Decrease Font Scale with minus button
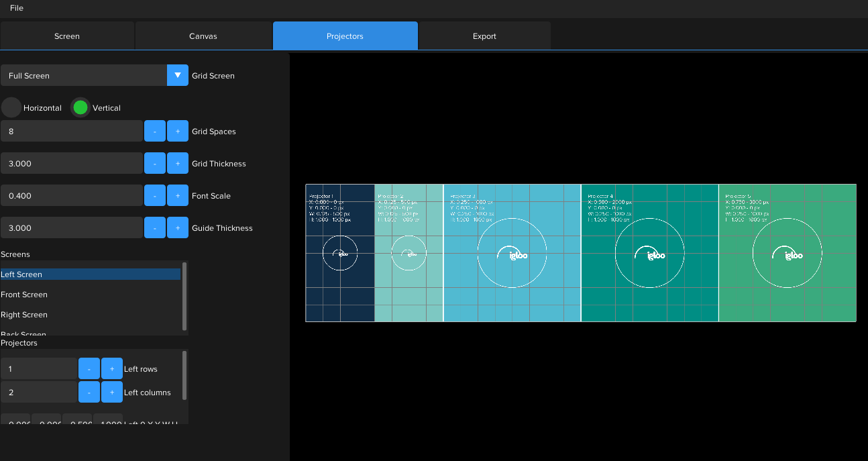The width and height of the screenshot is (868, 461). (x=155, y=195)
